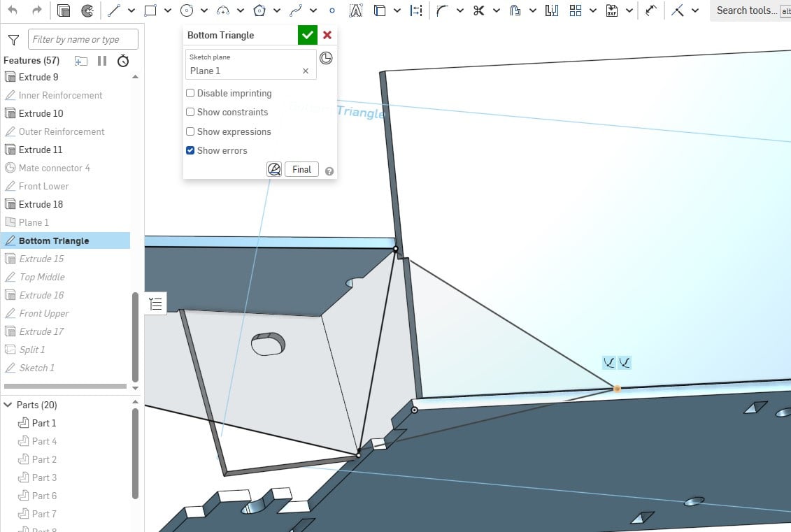Viewport: 791px width, 532px height.
Task: Open the Circle tool dropdown arrow
Action: tap(204, 10)
